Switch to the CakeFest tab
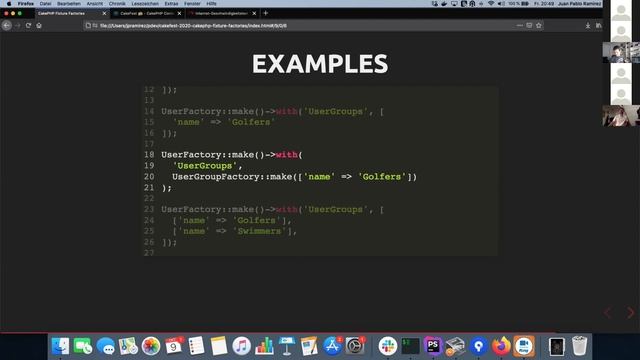640x360 pixels. tap(147, 13)
